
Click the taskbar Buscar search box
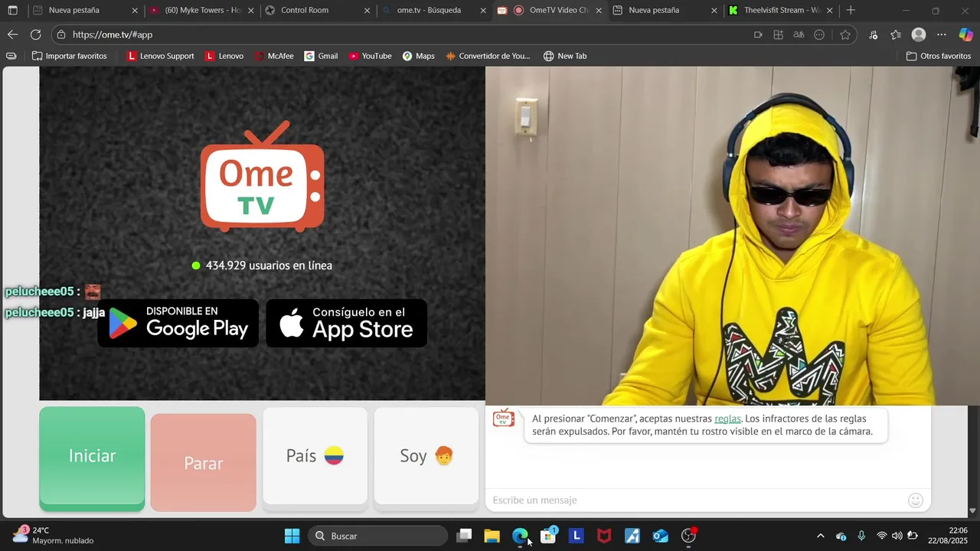[378, 536]
